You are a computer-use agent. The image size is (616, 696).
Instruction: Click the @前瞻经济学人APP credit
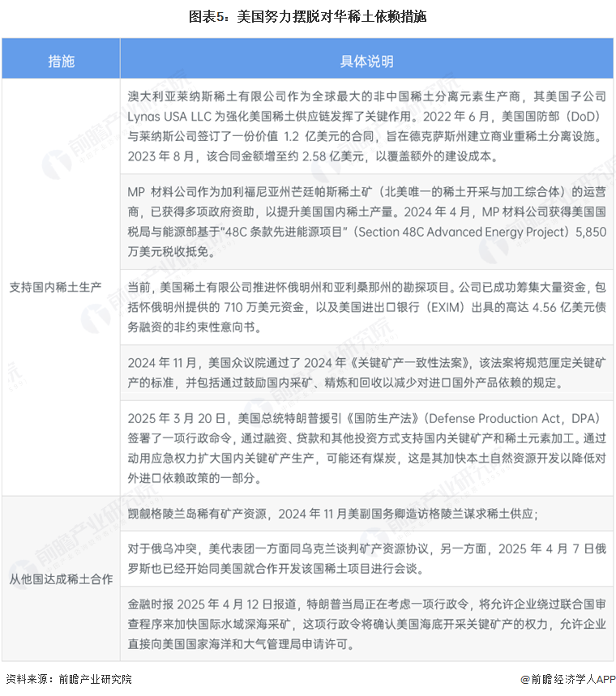568,679
